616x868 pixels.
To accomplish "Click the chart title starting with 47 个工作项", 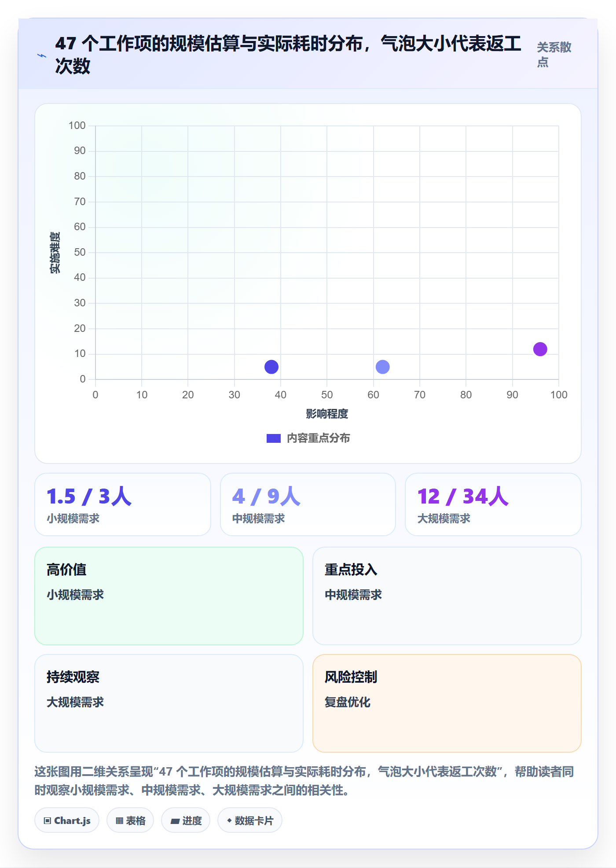I will pyautogui.click(x=288, y=55).
